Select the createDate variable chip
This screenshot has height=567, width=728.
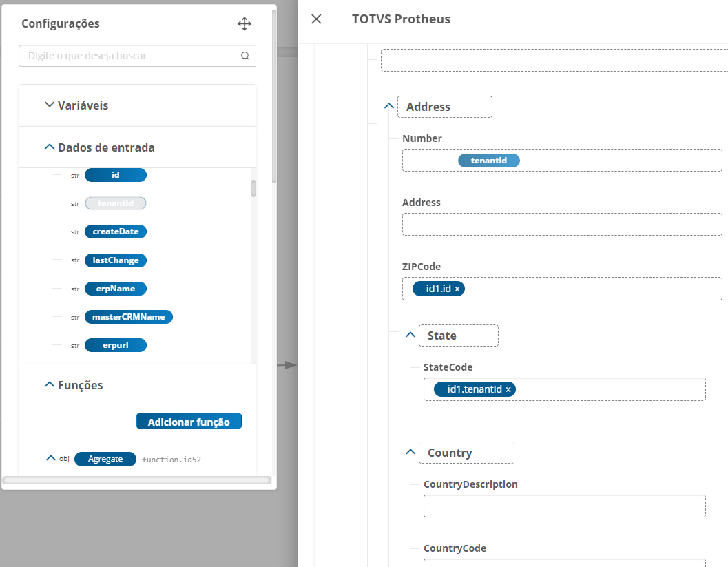116,231
